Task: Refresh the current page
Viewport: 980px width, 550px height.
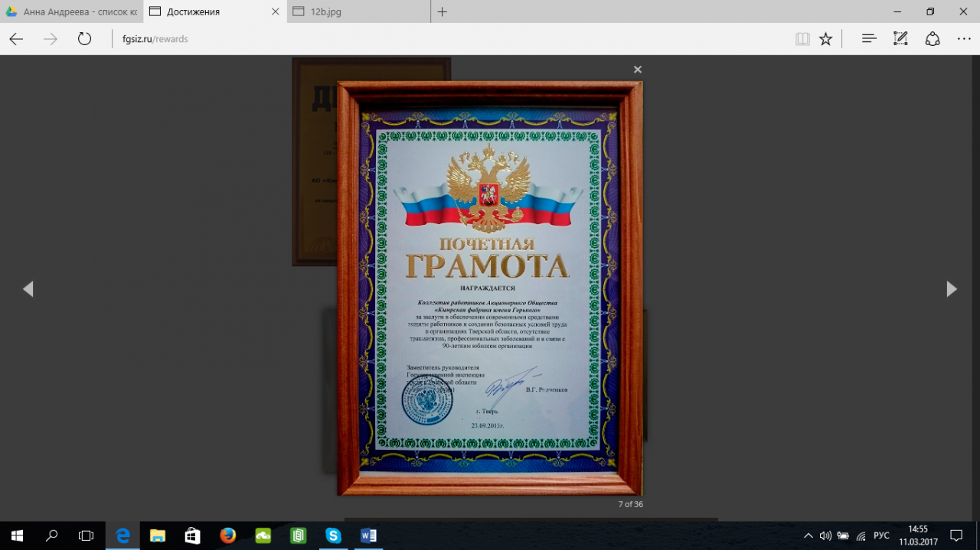Action: tap(84, 39)
